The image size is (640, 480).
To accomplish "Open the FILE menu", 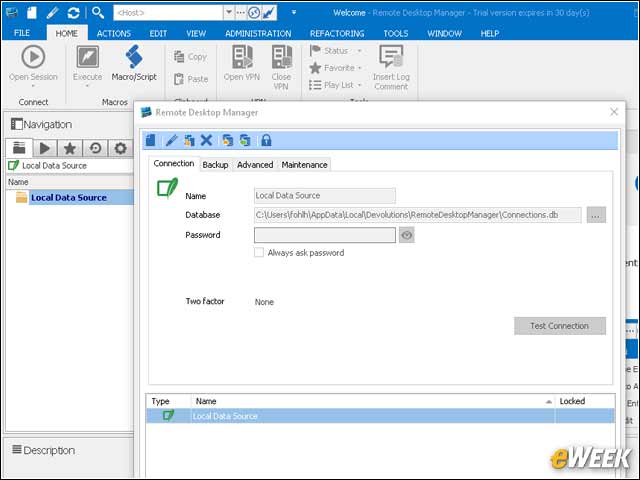I will tap(22, 33).
